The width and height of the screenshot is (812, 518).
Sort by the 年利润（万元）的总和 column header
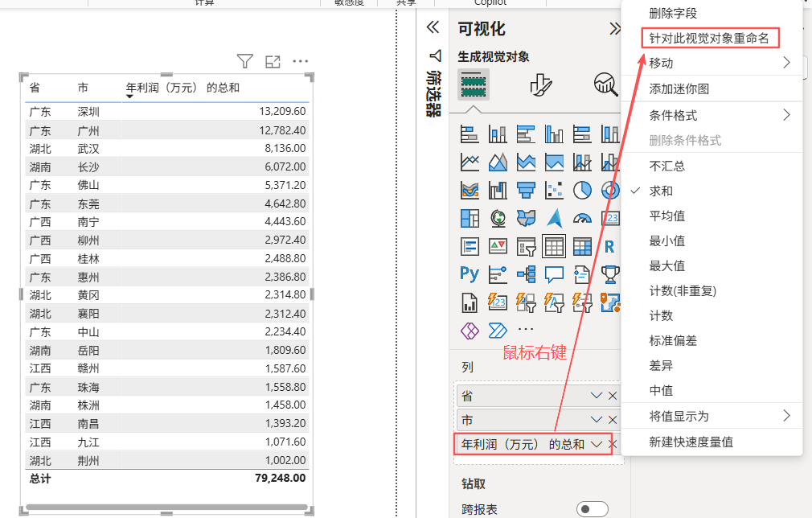[182, 88]
